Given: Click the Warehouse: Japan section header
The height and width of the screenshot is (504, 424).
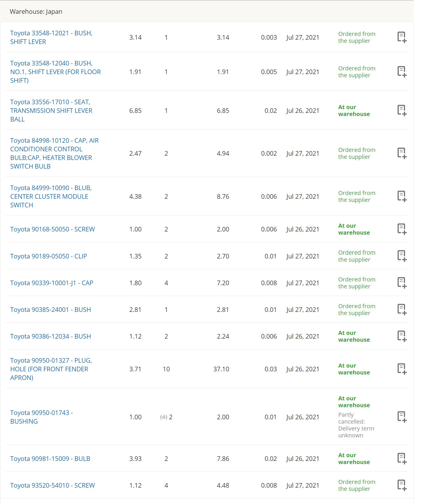Looking at the screenshot, I should coord(36,11).
